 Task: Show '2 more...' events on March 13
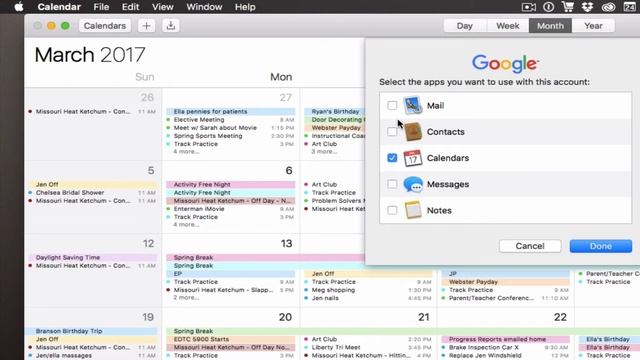pyautogui.click(x=186, y=298)
